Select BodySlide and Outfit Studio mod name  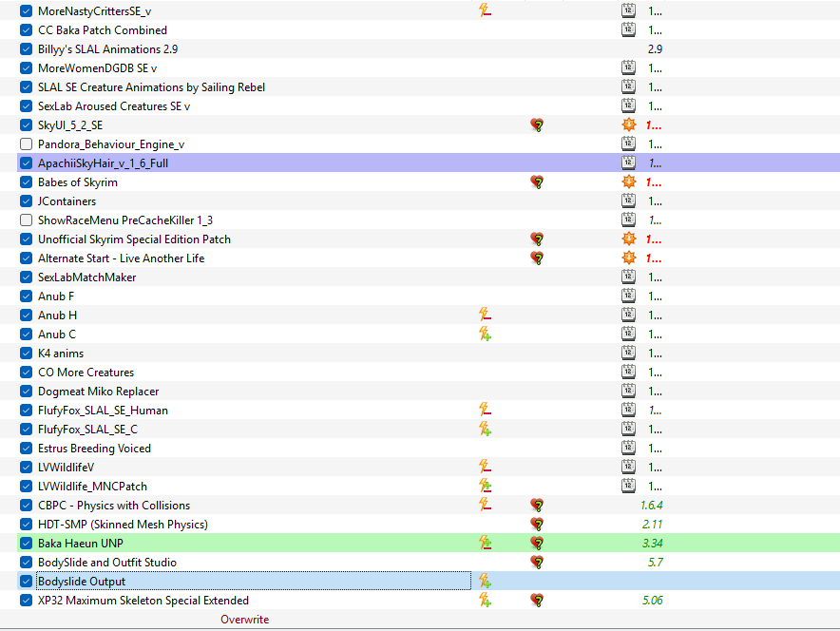pos(107,563)
